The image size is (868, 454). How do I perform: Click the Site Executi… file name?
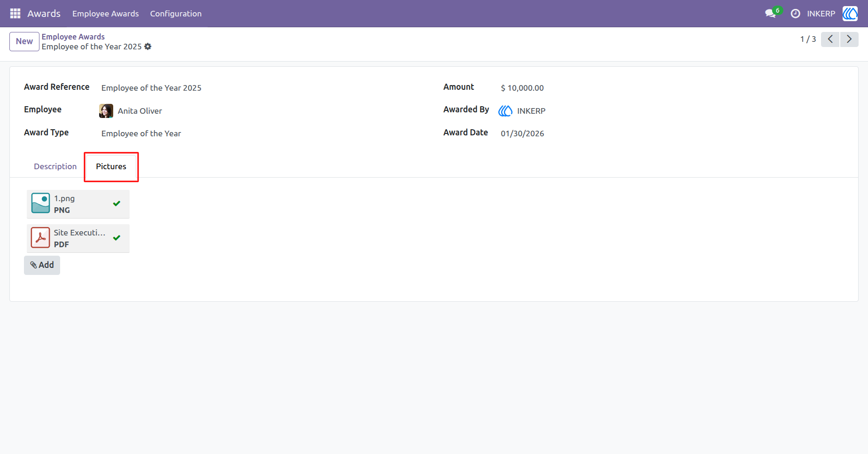tap(80, 233)
